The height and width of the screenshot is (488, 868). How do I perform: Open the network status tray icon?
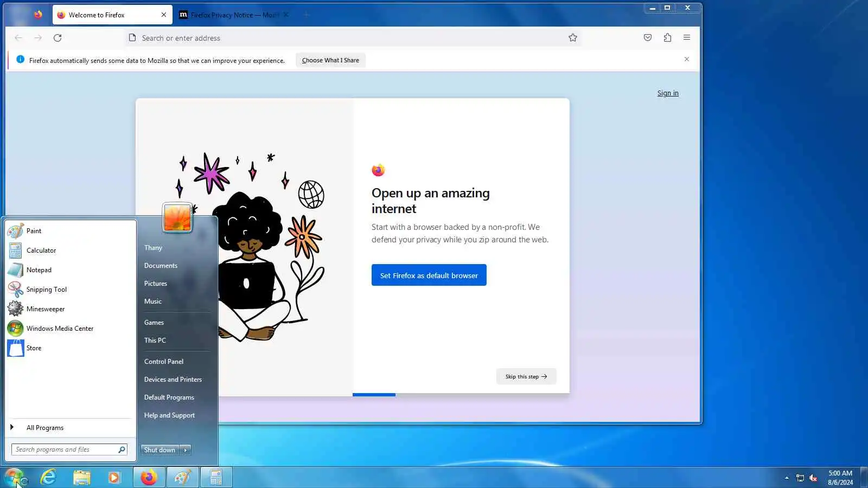click(800, 478)
